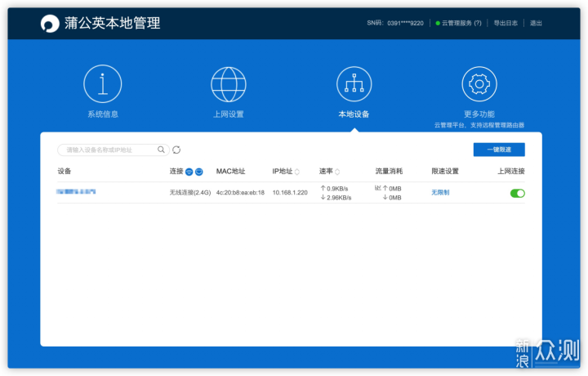Image resolution: width=588 pixels, height=376 pixels.
Task: Open the blurred device name link
Action: pyautogui.click(x=76, y=192)
